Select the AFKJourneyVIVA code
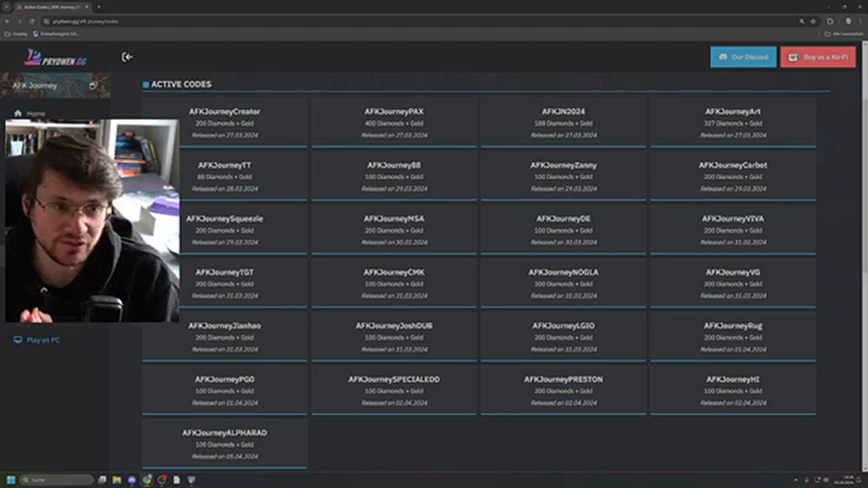The width and height of the screenshot is (868, 488). coord(733,230)
